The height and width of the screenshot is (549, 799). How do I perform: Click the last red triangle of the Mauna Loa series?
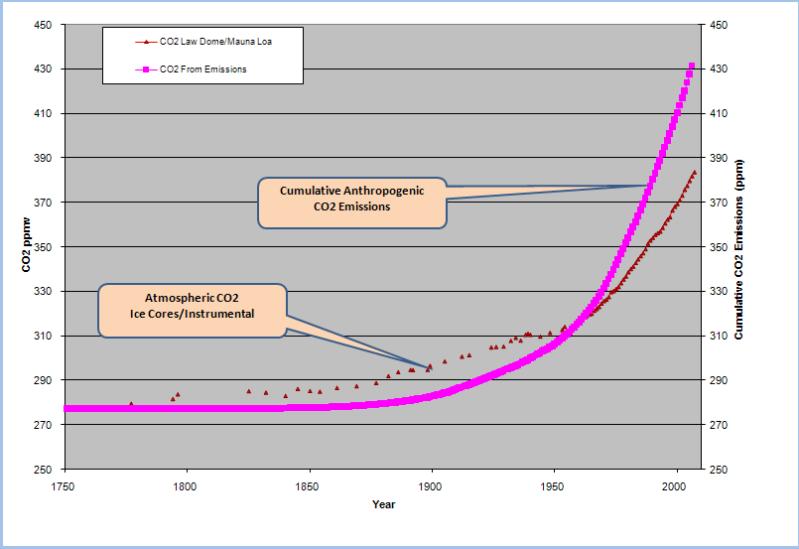tap(694, 172)
